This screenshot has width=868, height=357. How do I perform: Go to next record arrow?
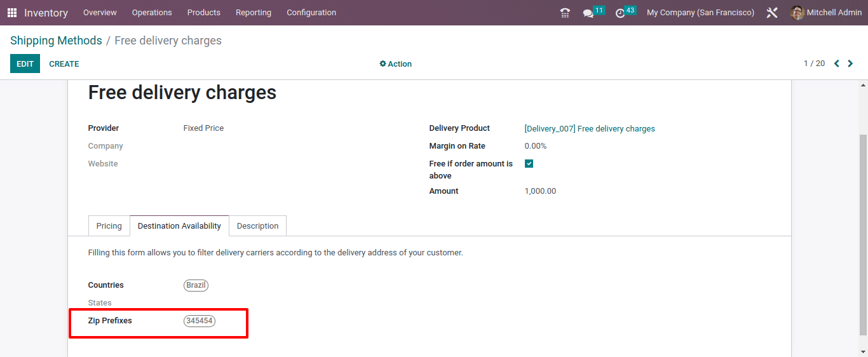coord(851,64)
